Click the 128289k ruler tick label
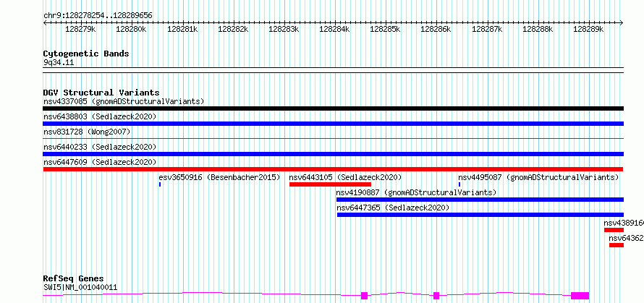This screenshot has height=303, width=644. click(x=588, y=29)
